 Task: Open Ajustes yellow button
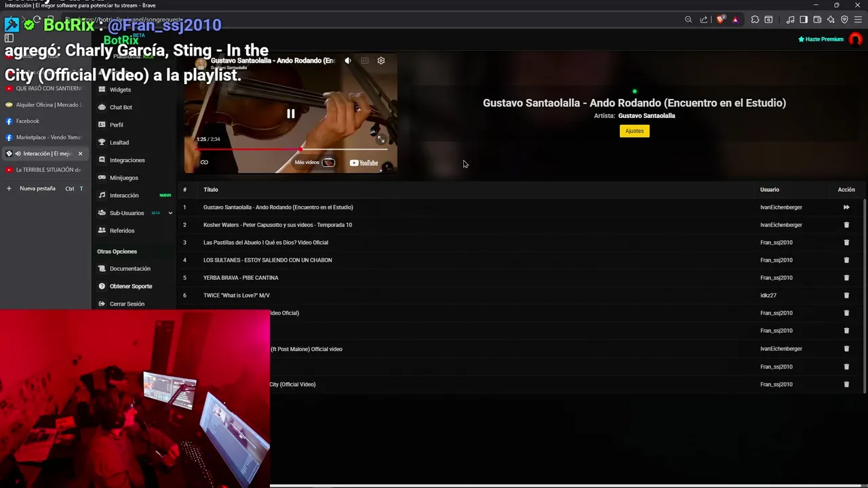[x=634, y=131]
